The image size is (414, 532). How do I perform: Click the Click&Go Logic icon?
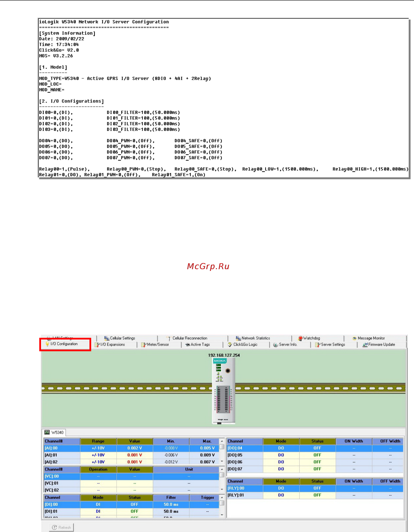pos(230,344)
